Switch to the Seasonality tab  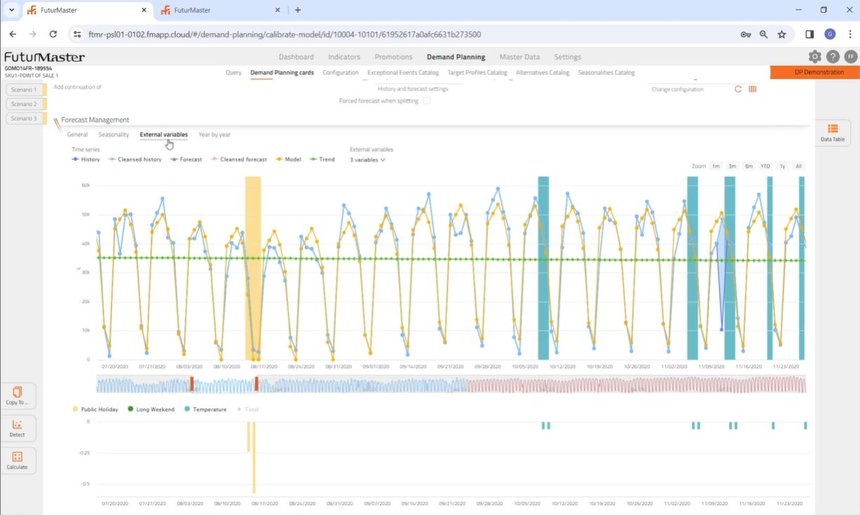pos(114,134)
